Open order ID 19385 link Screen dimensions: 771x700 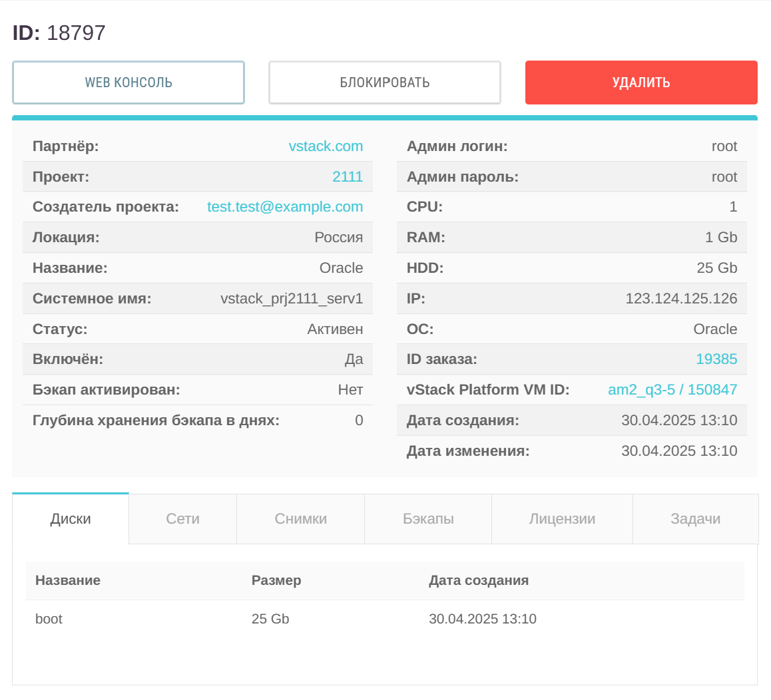716,359
